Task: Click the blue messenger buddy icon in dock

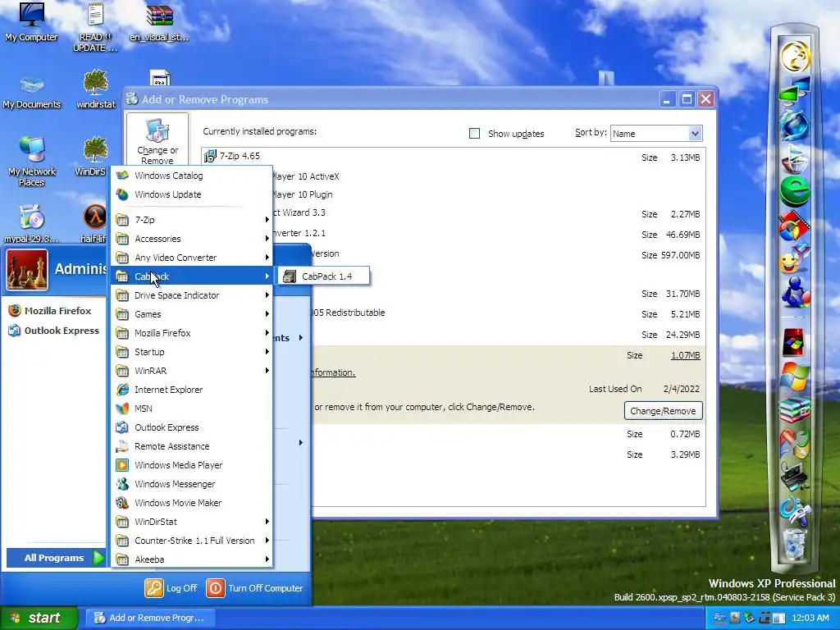Action: pos(795,293)
